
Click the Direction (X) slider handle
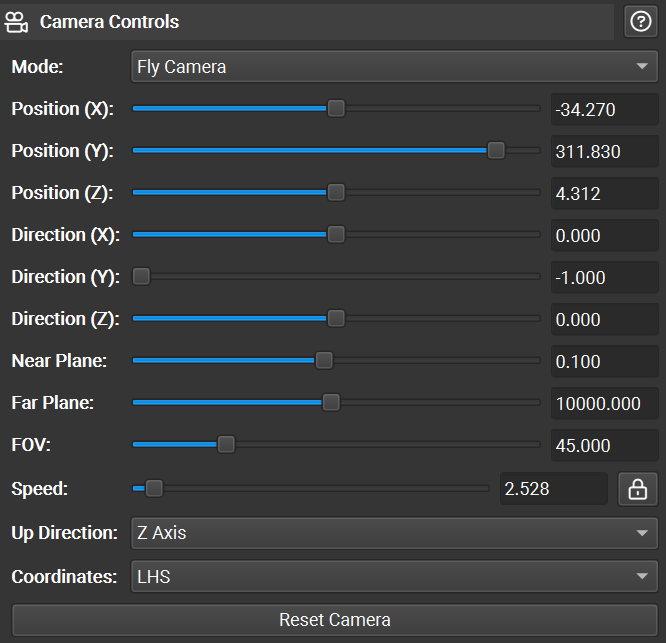(336, 234)
